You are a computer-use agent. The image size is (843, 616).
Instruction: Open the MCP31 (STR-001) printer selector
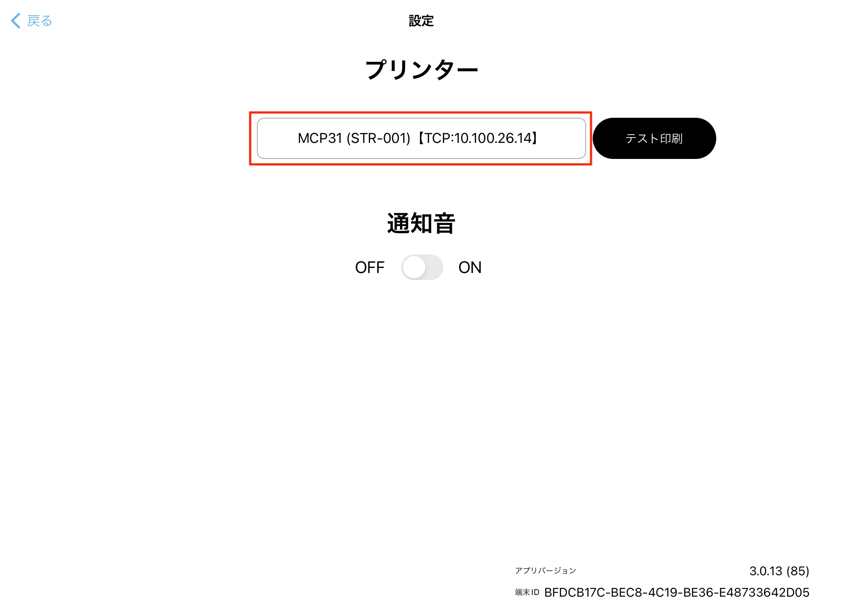point(421,138)
